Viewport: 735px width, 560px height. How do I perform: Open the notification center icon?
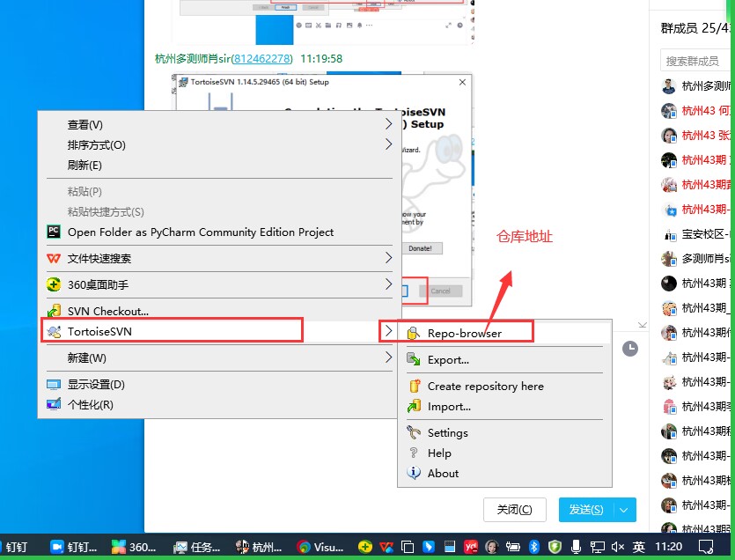706,547
